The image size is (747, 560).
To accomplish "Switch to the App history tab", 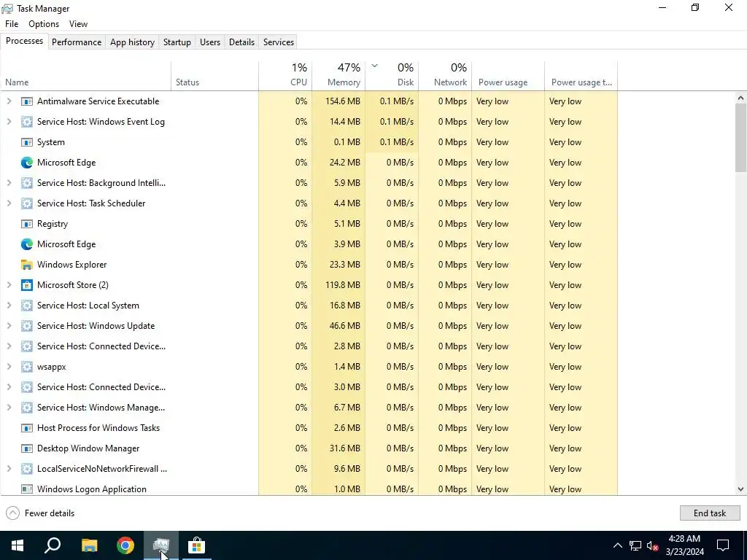I will (x=133, y=42).
